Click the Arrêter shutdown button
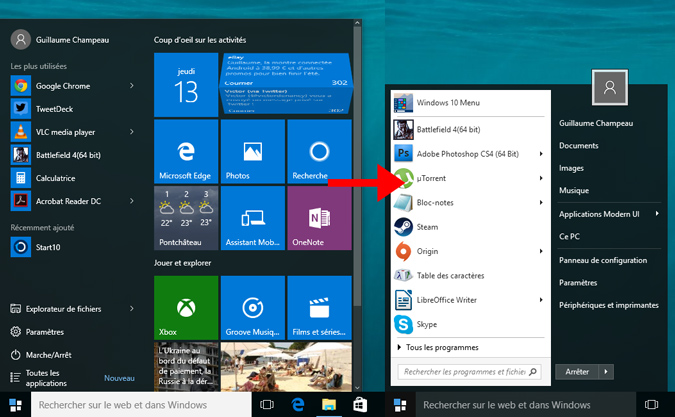This screenshot has height=417, width=675. 577,371
